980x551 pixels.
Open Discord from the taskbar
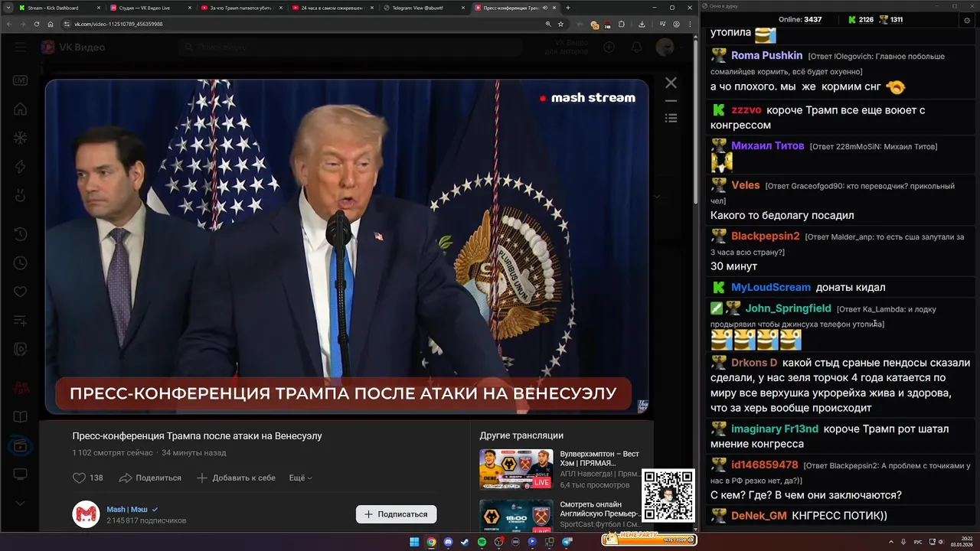click(x=448, y=542)
